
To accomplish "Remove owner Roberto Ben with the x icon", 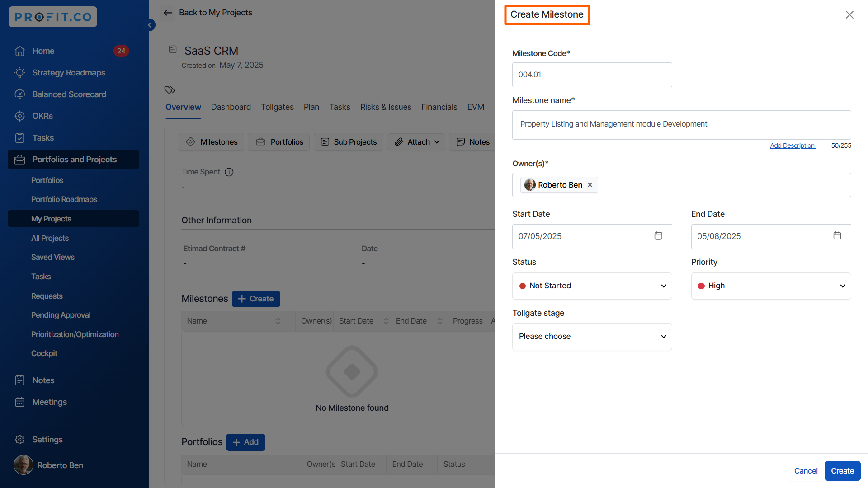I will click(590, 185).
